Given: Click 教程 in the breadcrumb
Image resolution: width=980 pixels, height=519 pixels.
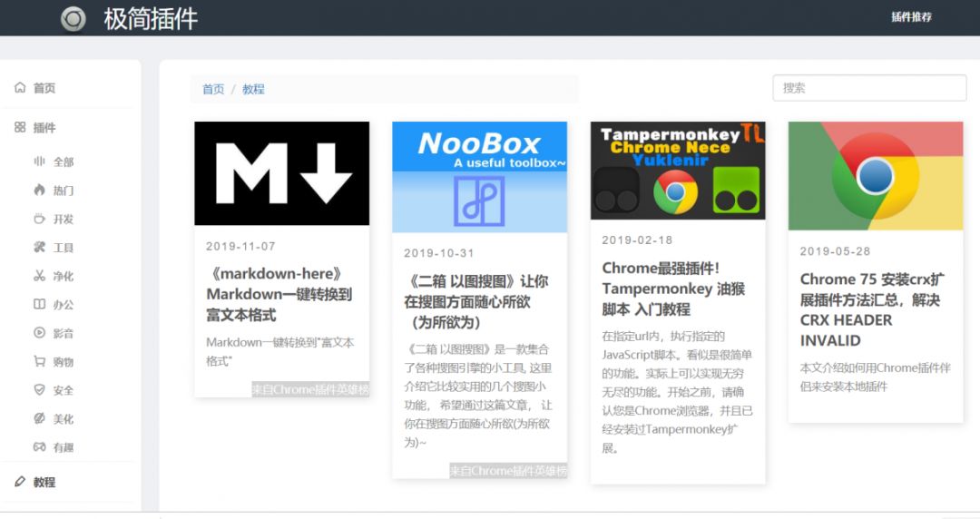Looking at the screenshot, I should (253, 89).
